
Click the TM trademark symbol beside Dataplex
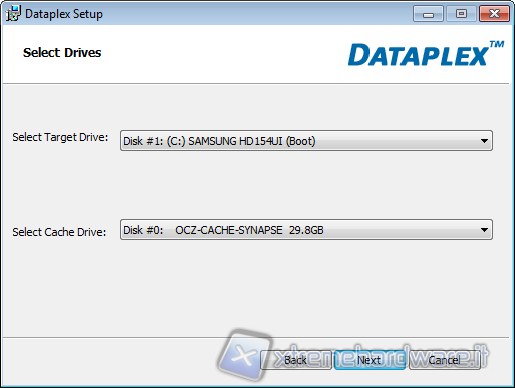497,44
